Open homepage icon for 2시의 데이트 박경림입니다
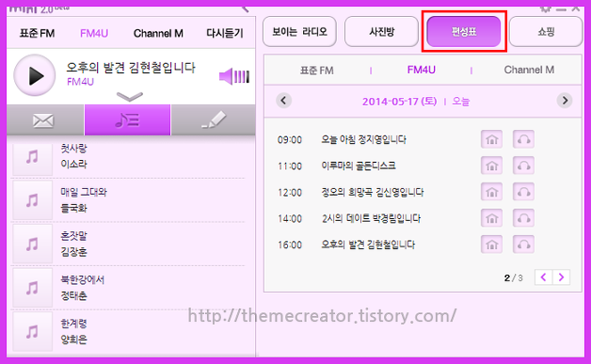The height and width of the screenshot is (364, 591). tap(491, 218)
